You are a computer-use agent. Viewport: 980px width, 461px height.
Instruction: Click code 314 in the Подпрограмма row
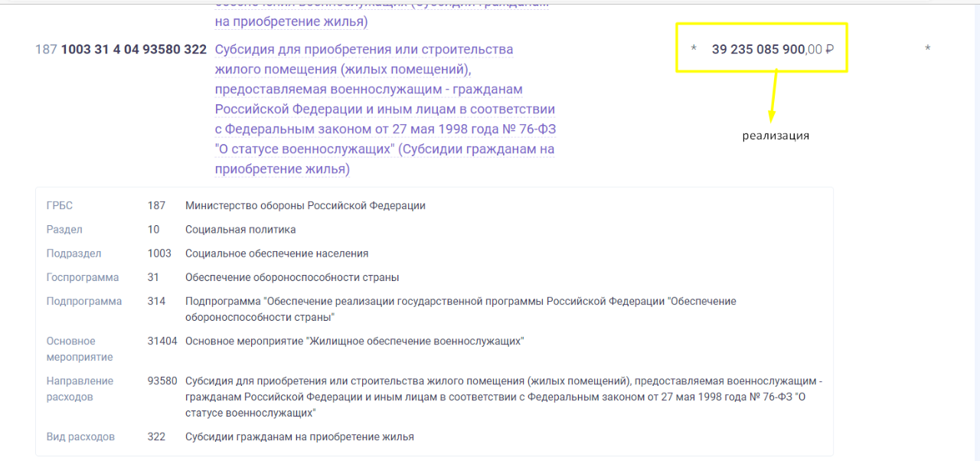(x=156, y=301)
